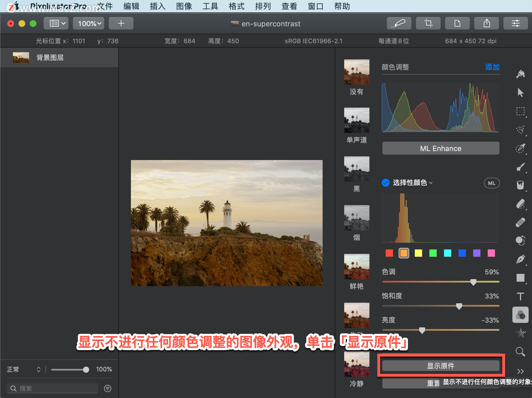Select the Rectangular Selection tool
The width and height of the screenshot is (532, 398).
pyautogui.click(x=521, y=111)
